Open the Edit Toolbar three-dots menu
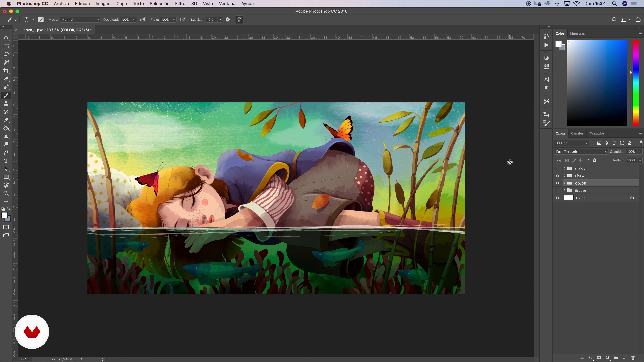The width and height of the screenshot is (644, 362). click(6, 201)
